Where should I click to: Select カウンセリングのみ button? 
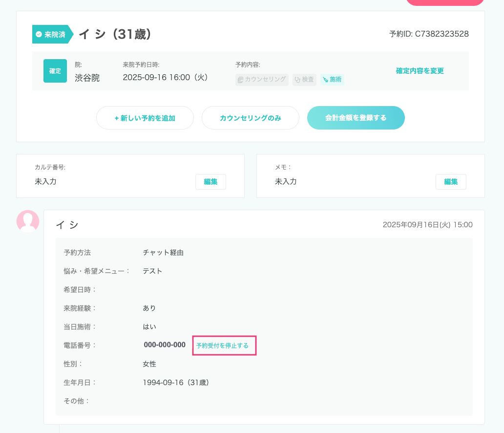tap(251, 118)
